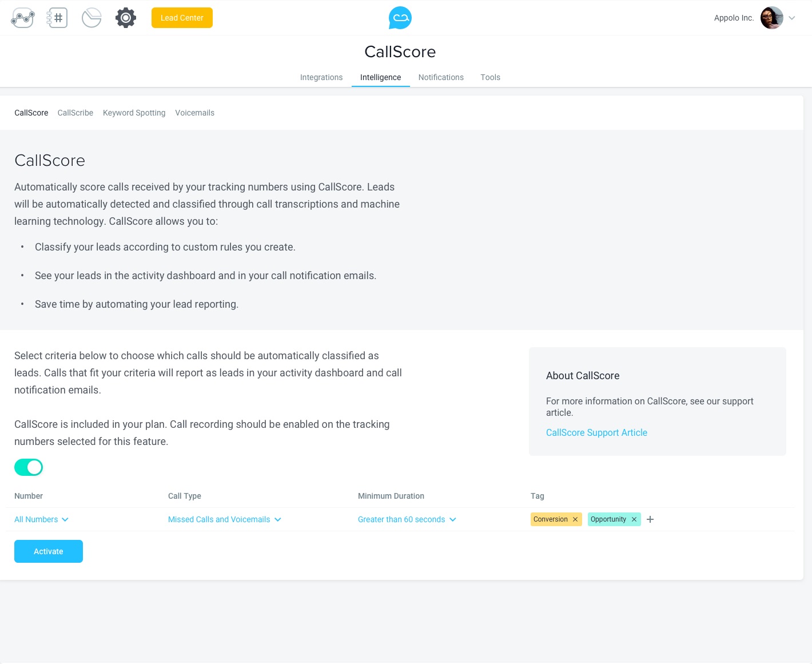Screen dimensions: 812x664
Task: Click the user profile avatar
Action: tap(771, 18)
